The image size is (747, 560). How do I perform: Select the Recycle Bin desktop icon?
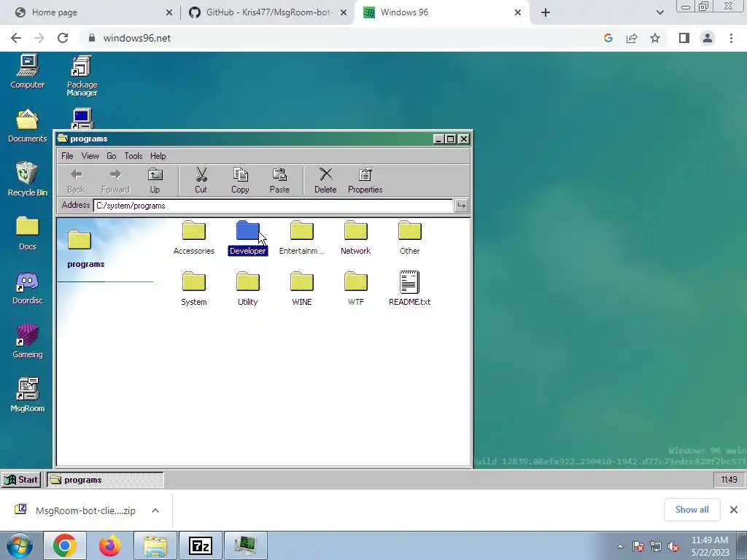(28, 179)
